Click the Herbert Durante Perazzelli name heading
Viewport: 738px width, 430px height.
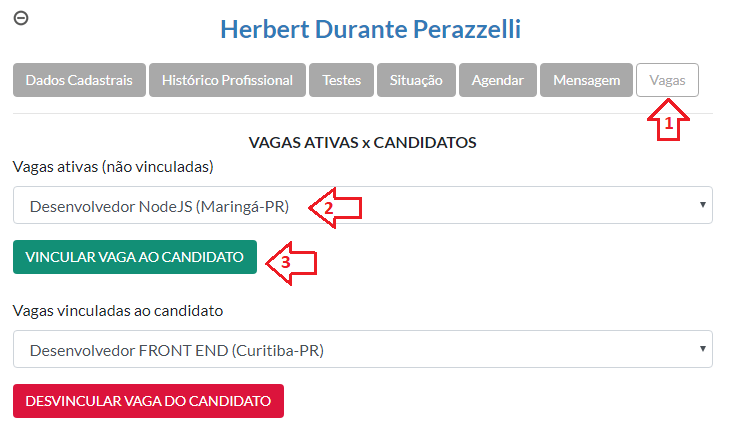tap(370, 29)
